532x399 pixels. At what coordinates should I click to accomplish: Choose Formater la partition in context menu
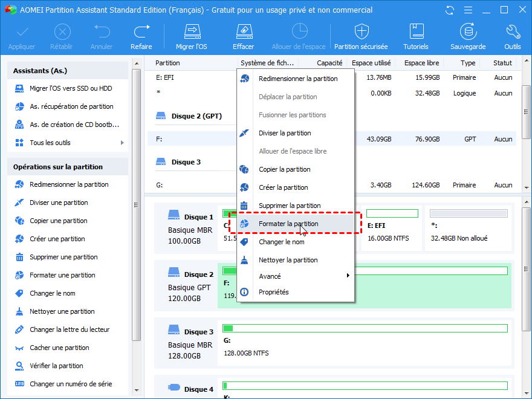click(288, 224)
